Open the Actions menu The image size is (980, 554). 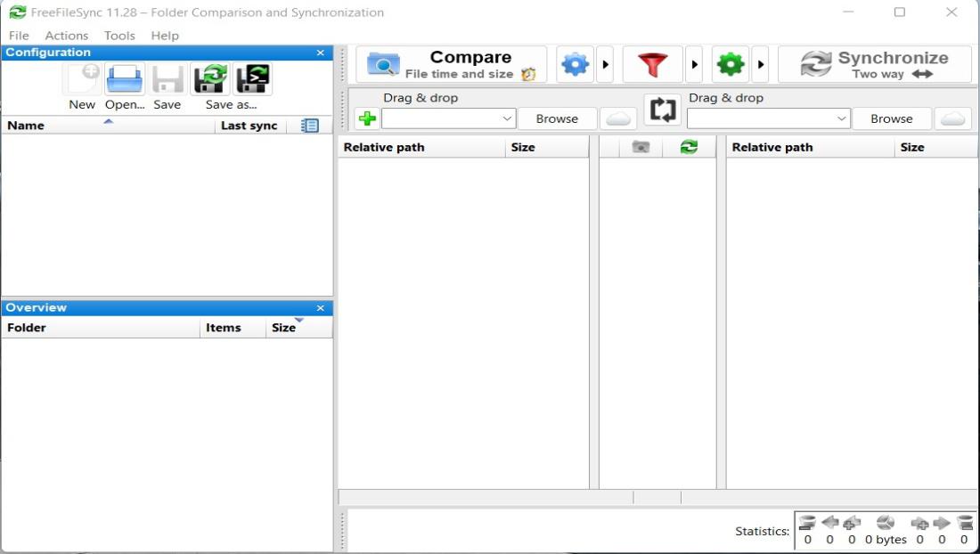coord(66,36)
